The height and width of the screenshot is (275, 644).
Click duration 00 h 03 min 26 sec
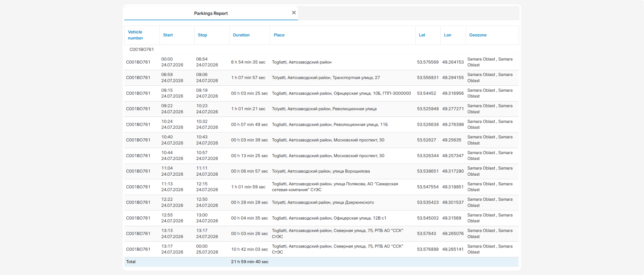pyautogui.click(x=250, y=234)
